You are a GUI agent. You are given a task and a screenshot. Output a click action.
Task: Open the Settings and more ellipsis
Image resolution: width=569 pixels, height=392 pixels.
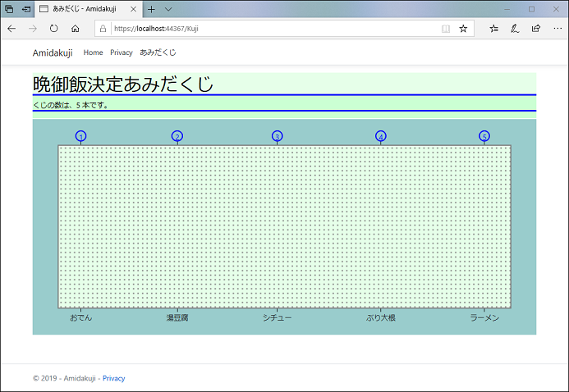pyautogui.click(x=558, y=29)
